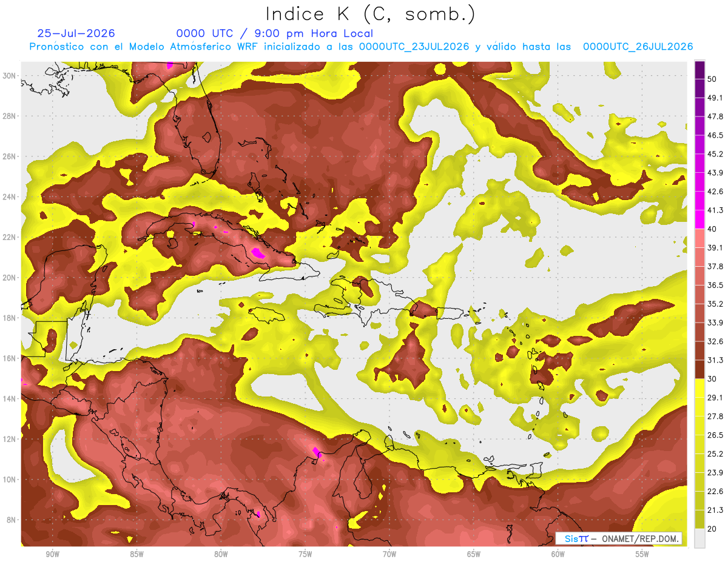728x562 pixels.
Task: Click the colorbar value '23.9'
Action: 715,473
